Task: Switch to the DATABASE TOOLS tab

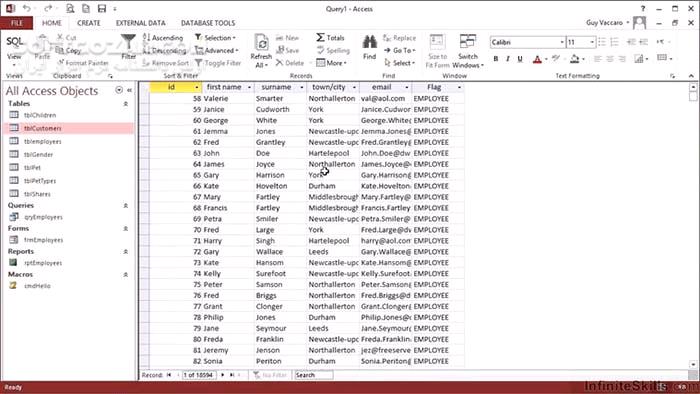Action: [x=208, y=23]
